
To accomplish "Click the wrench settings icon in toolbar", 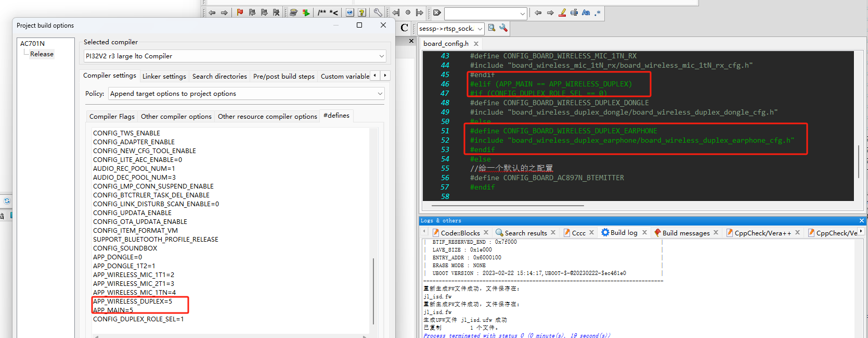I will (x=378, y=12).
